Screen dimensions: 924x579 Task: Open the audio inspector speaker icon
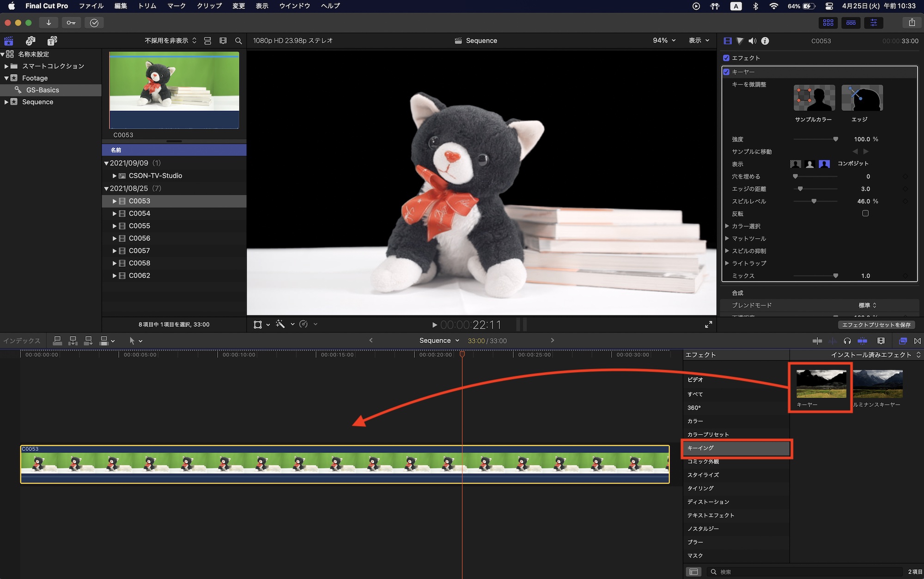tap(752, 41)
